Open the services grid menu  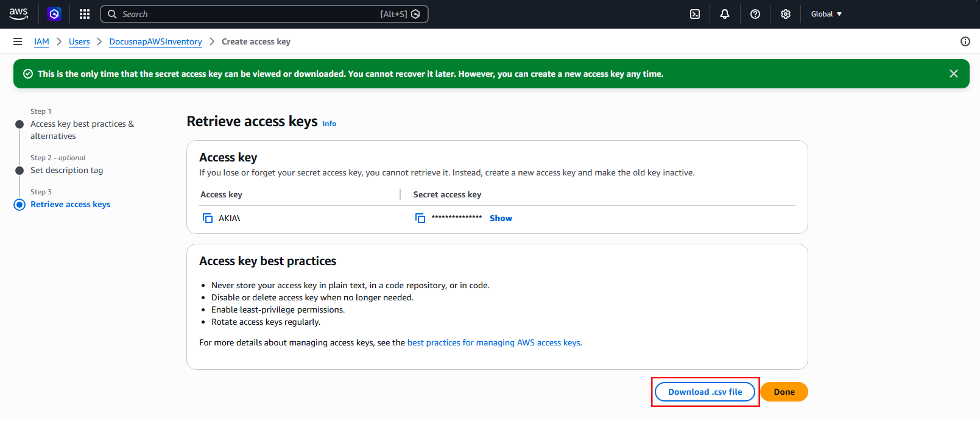(x=85, y=14)
